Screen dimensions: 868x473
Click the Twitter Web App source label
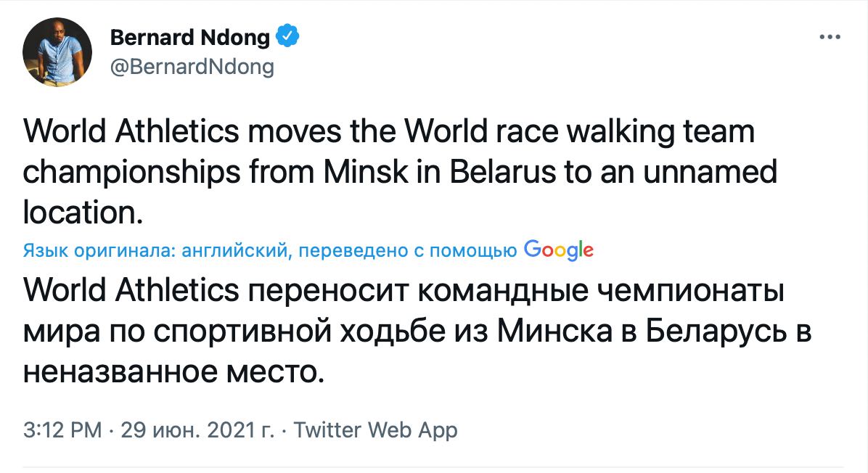tap(375, 429)
